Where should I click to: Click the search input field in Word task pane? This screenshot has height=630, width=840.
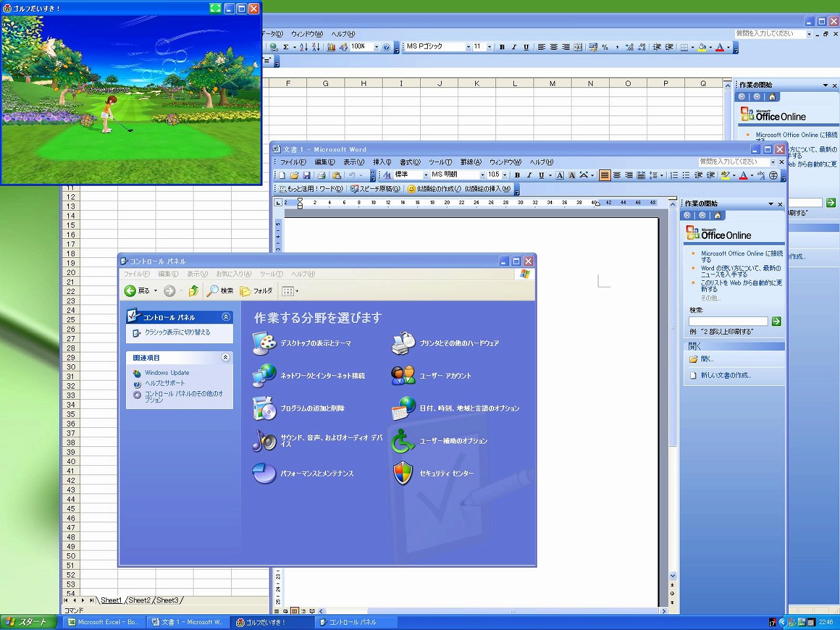tap(728, 322)
